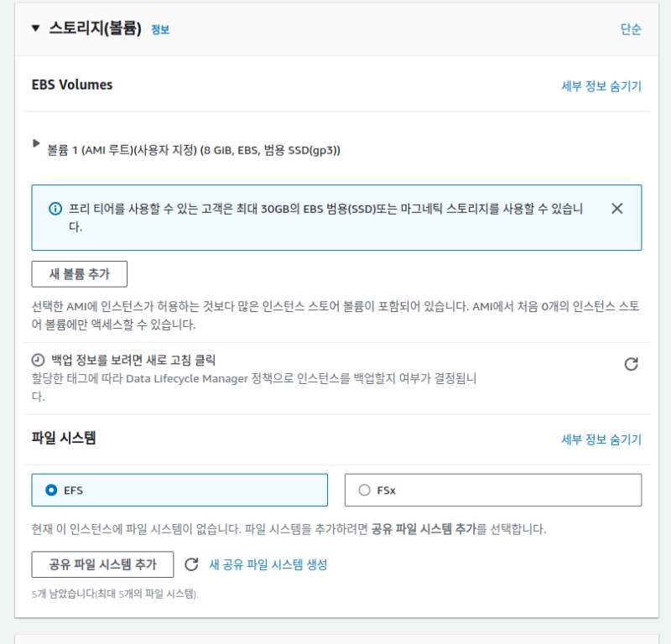671x644 pixels.
Task: Click the 백업 정보를 보려면 새로 고침 클릭 text
Action: pos(134,361)
